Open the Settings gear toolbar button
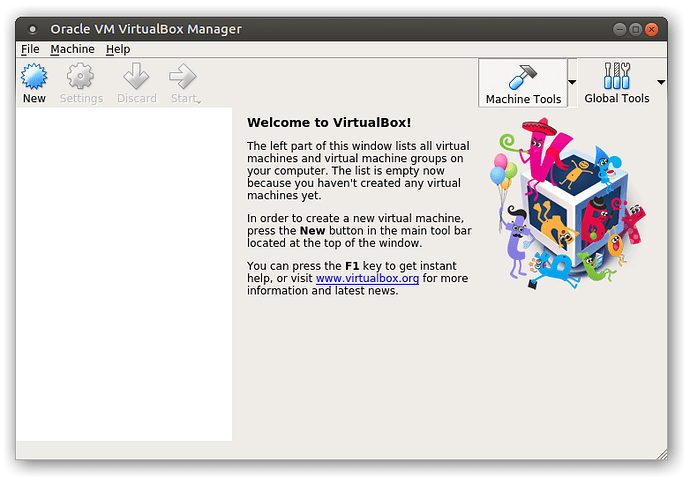Viewport: 690px width, 484px height. pyautogui.click(x=81, y=83)
